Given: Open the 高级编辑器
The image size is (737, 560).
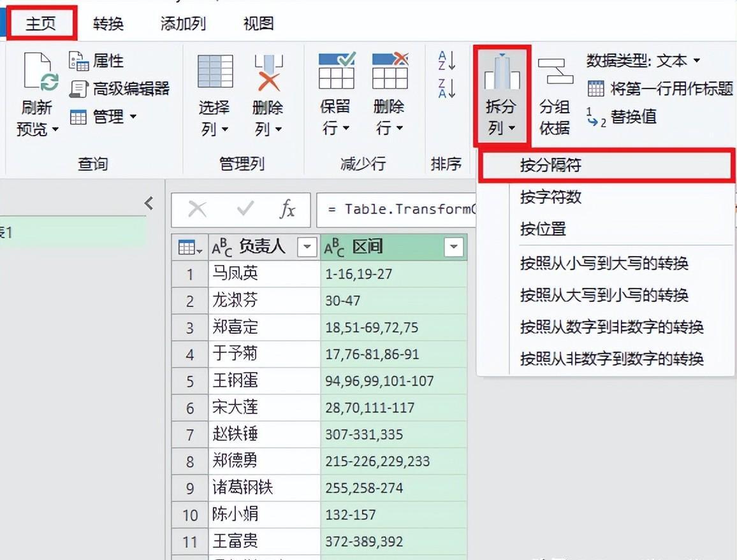Looking at the screenshot, I should click(119, 89).
